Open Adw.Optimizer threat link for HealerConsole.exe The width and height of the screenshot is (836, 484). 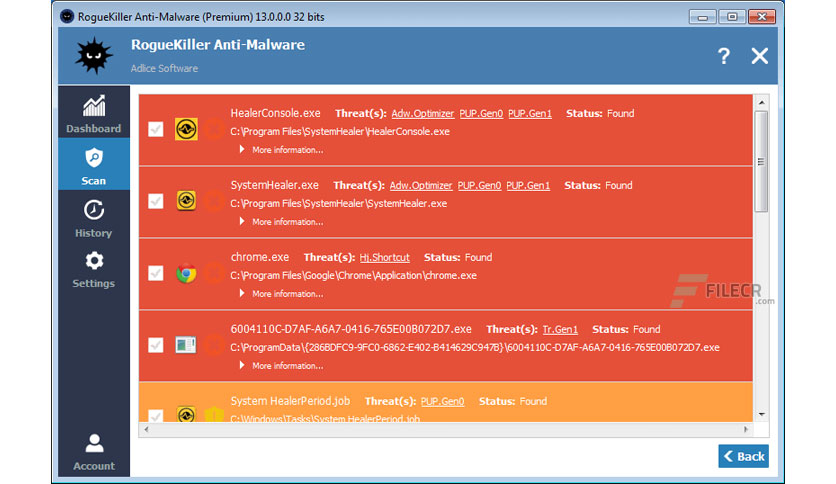422,114
